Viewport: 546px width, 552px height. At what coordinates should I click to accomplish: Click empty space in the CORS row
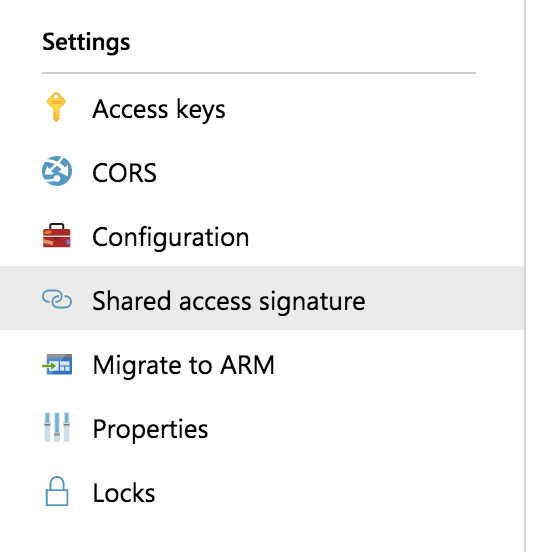tap(338, 173)
